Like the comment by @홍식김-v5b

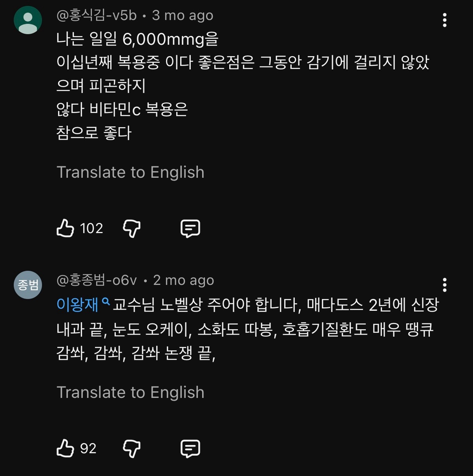pos(65,228)
